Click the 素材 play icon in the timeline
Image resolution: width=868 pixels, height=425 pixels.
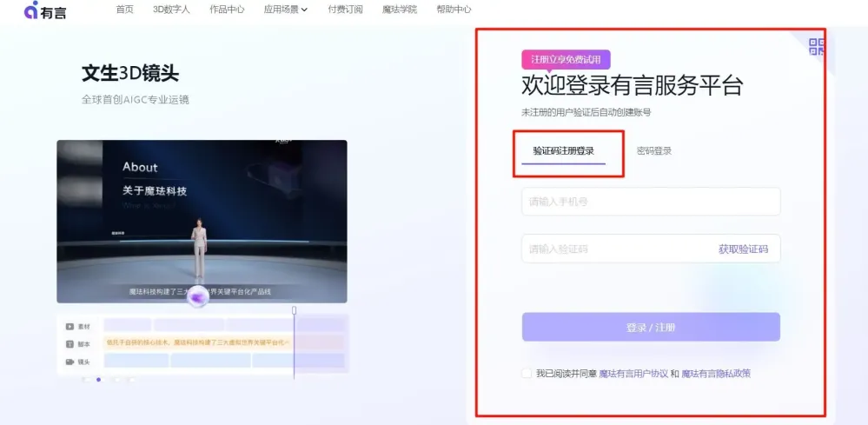coord(70,327)
